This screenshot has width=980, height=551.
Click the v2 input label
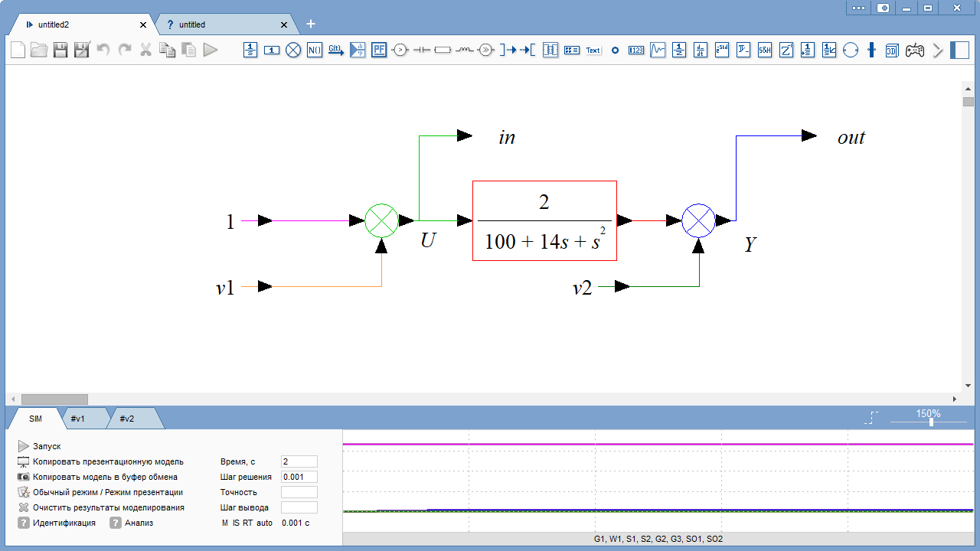[583, 288]
